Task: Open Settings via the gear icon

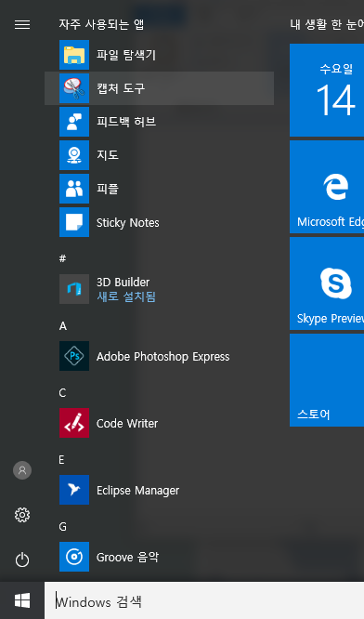Action: [x=22, y=515]
